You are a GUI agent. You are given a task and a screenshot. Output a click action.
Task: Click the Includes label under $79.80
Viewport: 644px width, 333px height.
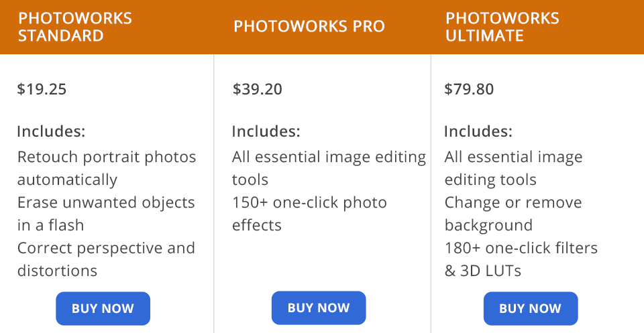click(478, 131)
